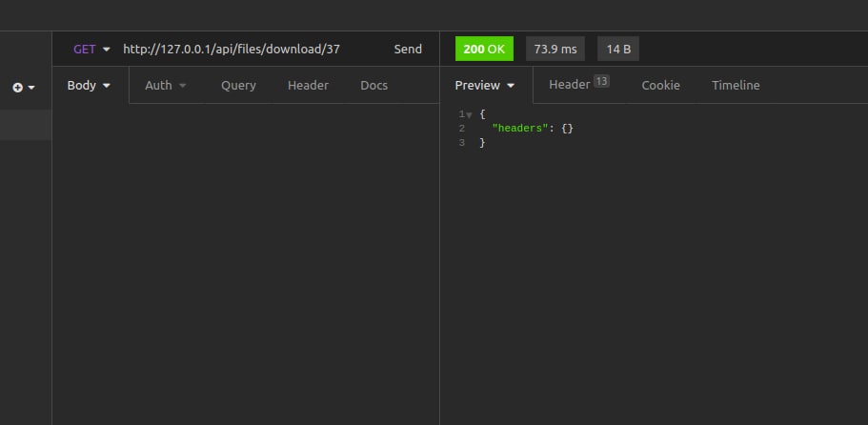The image size is (868, 425).
Task: Click the plus create-request icon in sidebar
Action: click(18, 88)
